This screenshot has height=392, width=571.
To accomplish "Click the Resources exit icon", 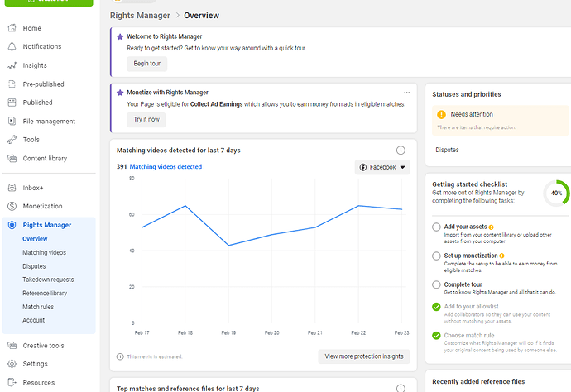I will (x=12, y=383).
